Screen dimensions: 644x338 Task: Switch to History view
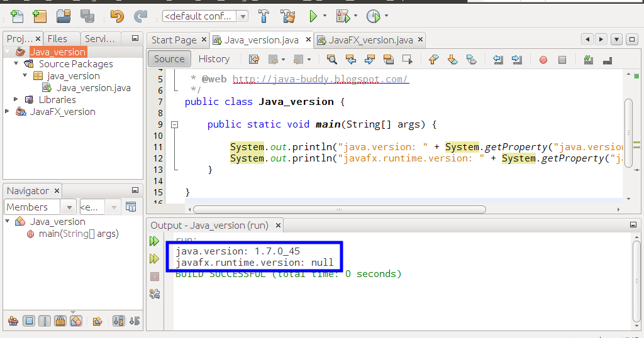point(214,59)
